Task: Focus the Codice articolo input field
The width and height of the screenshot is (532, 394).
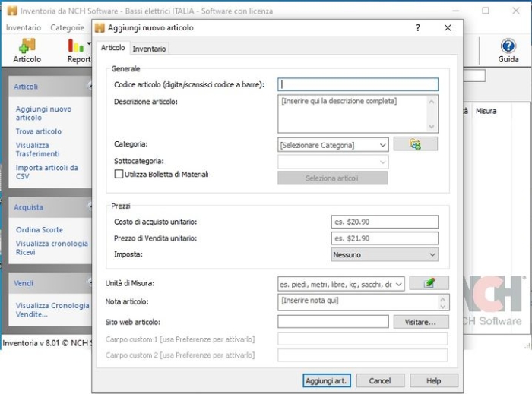Action: 358,85
